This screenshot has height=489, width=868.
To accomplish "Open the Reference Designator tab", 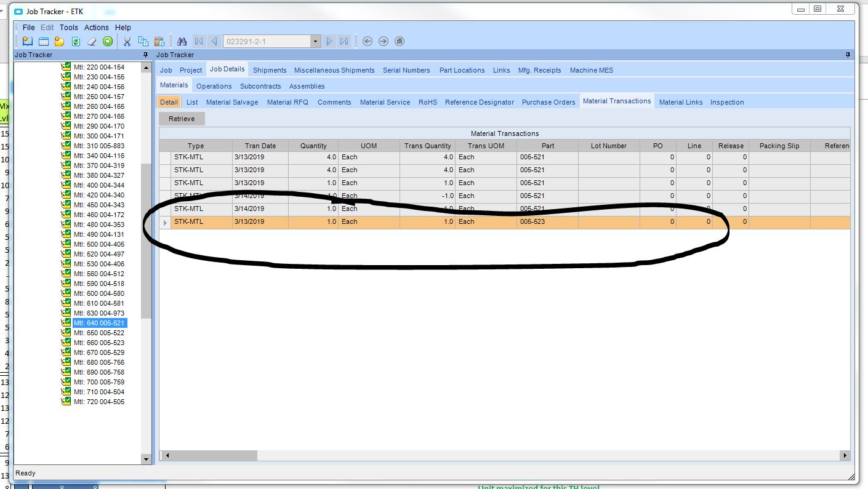I will (x=480, y=102).
